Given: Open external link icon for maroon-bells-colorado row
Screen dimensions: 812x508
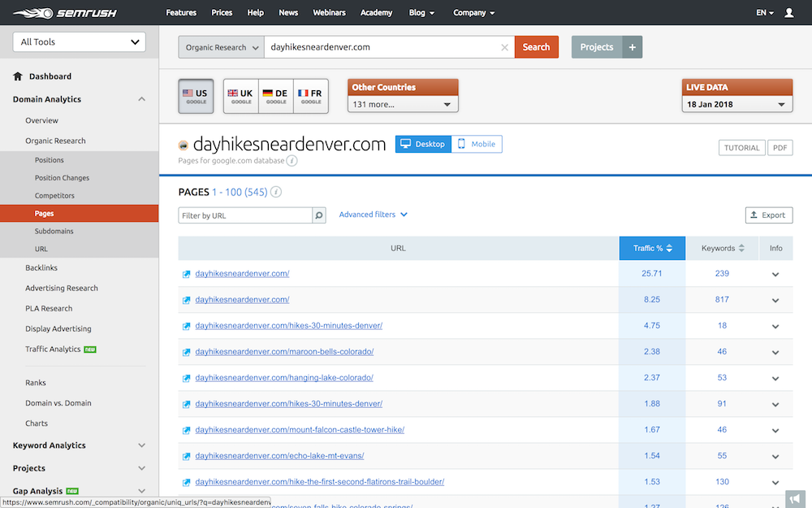Looking at the screenshot, I should 187,353.
